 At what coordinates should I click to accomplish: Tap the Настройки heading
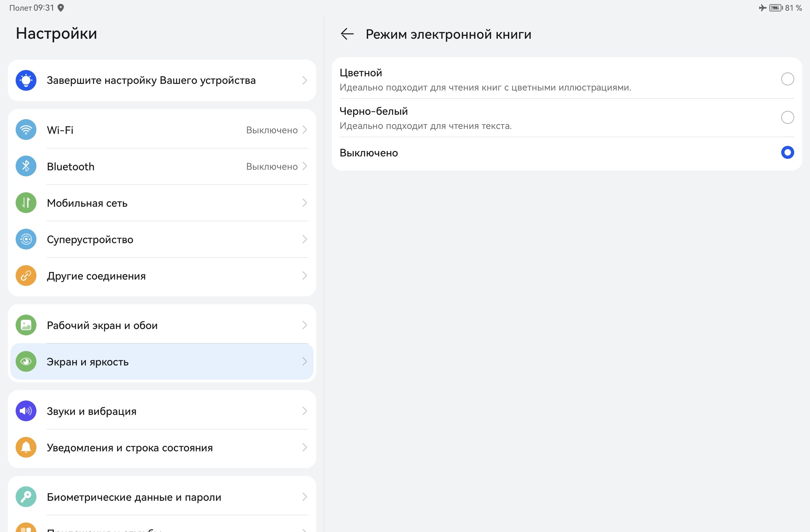[x=56, y=34]
